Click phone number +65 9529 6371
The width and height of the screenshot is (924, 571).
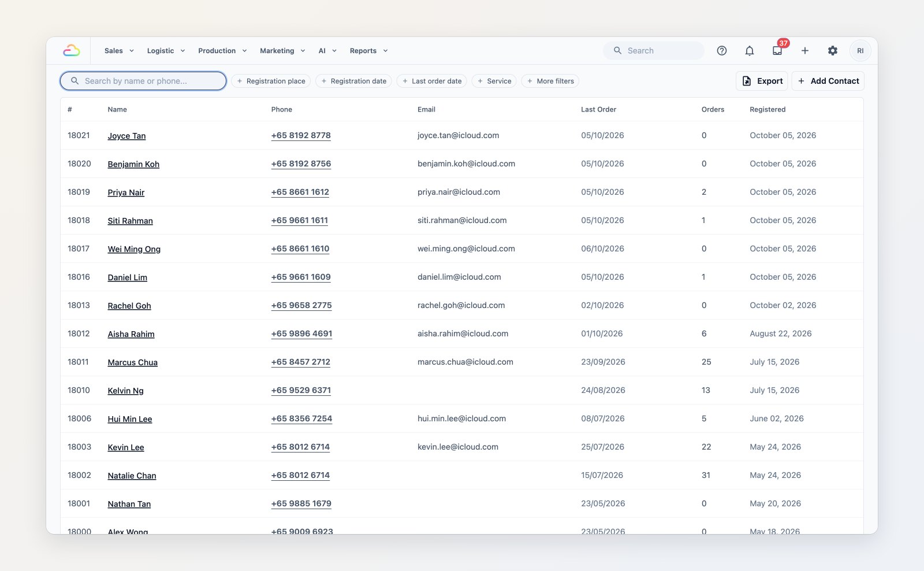tap(301, 391)
